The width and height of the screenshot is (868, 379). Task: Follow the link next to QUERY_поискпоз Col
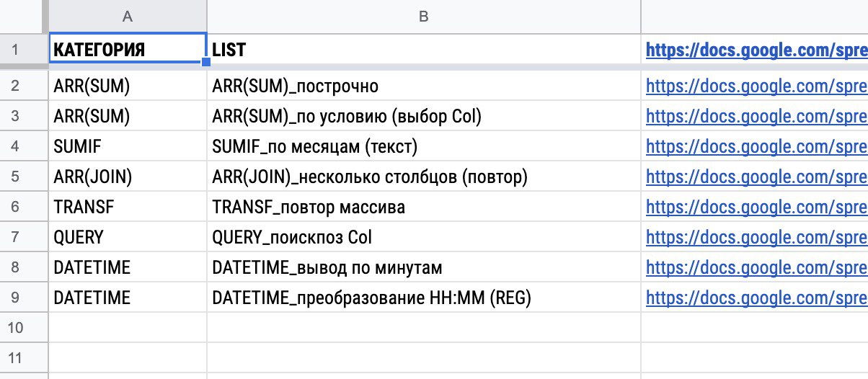[756, 237]
